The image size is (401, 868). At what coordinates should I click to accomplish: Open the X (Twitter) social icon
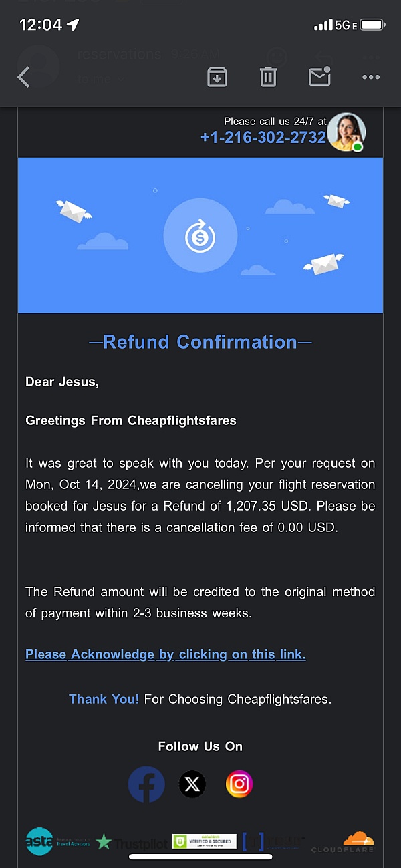click(x=192, y=784)
